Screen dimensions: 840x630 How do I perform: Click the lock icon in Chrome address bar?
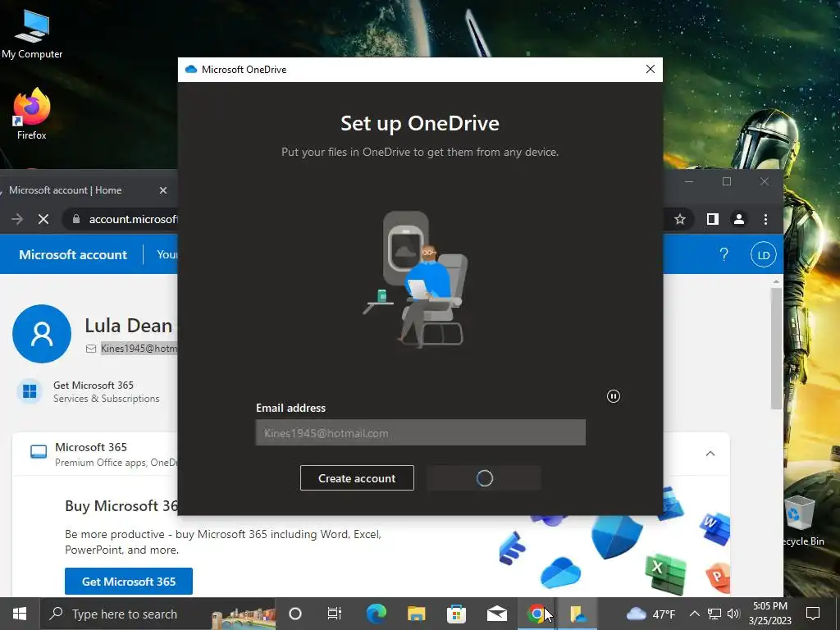76,219
